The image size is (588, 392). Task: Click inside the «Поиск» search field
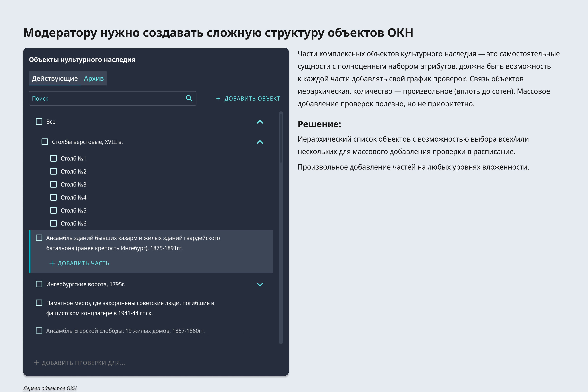point(100,98)
